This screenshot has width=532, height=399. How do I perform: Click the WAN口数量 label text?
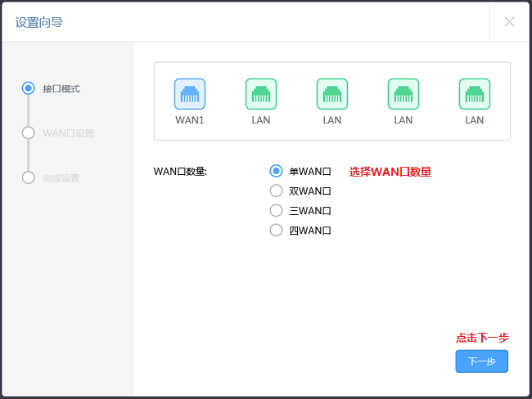180,172
